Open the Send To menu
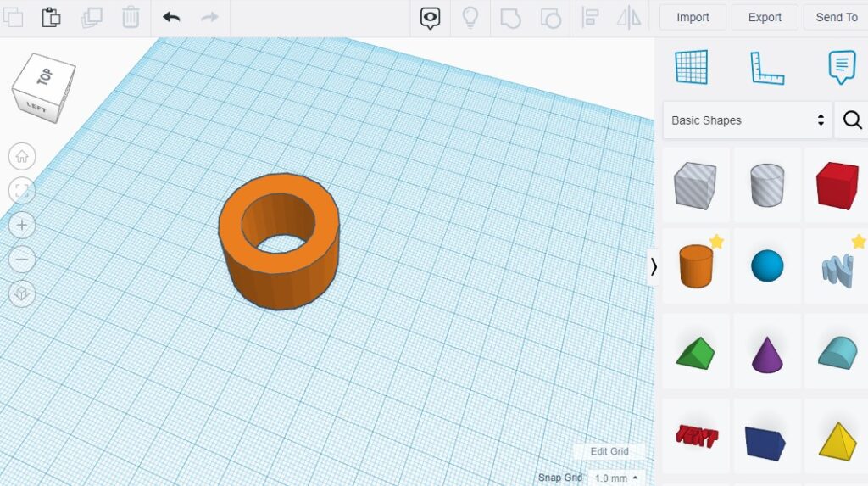 click(836, 17)
